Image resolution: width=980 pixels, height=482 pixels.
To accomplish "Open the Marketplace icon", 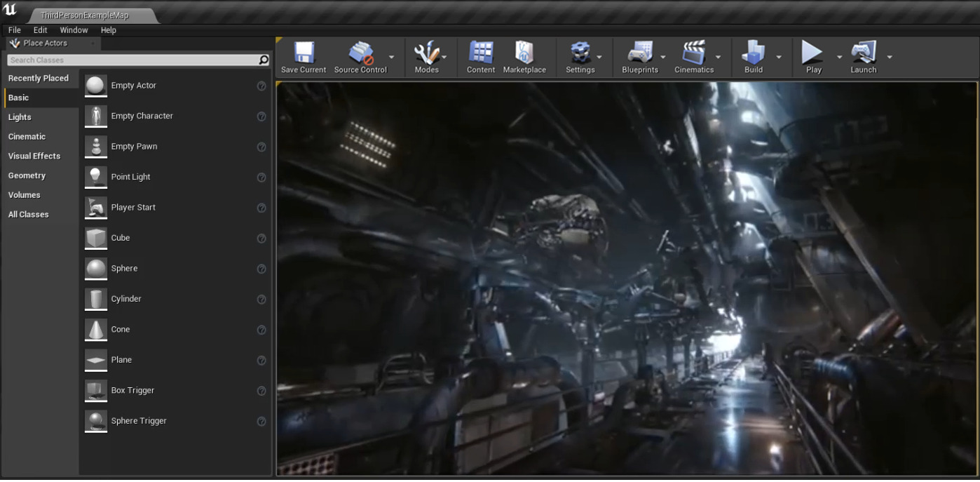I will pos(524,53).
